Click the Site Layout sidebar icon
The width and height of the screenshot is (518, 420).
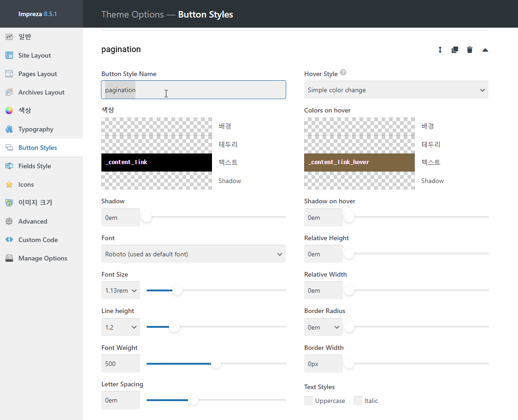[9, 55]
